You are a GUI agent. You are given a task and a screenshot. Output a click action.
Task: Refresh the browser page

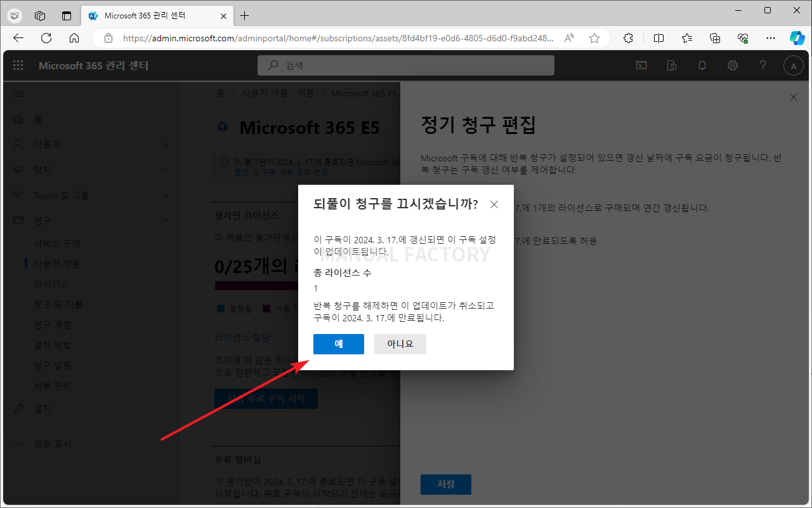pos(46,38)
